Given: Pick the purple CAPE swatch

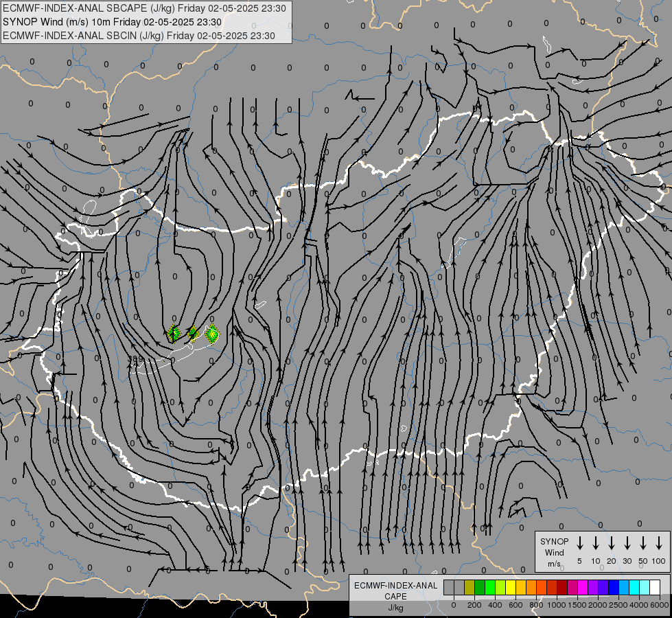Looking at the screenshot, I should click(592, 588).
